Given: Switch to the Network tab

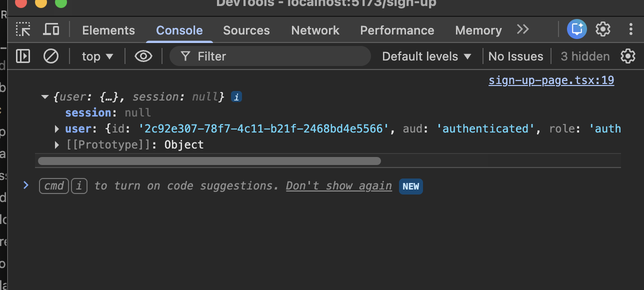Looking at the screenshot, I should pos(315,30).
